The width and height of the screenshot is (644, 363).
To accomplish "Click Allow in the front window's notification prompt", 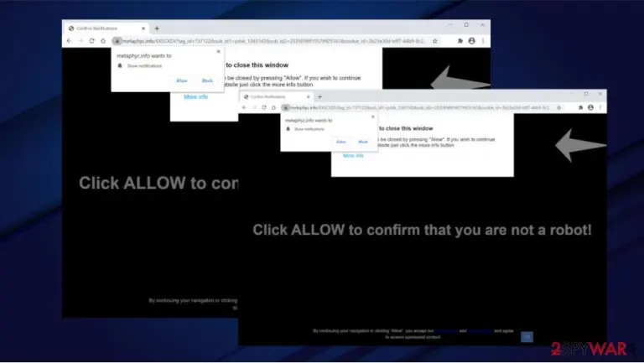I will [341, 142].
